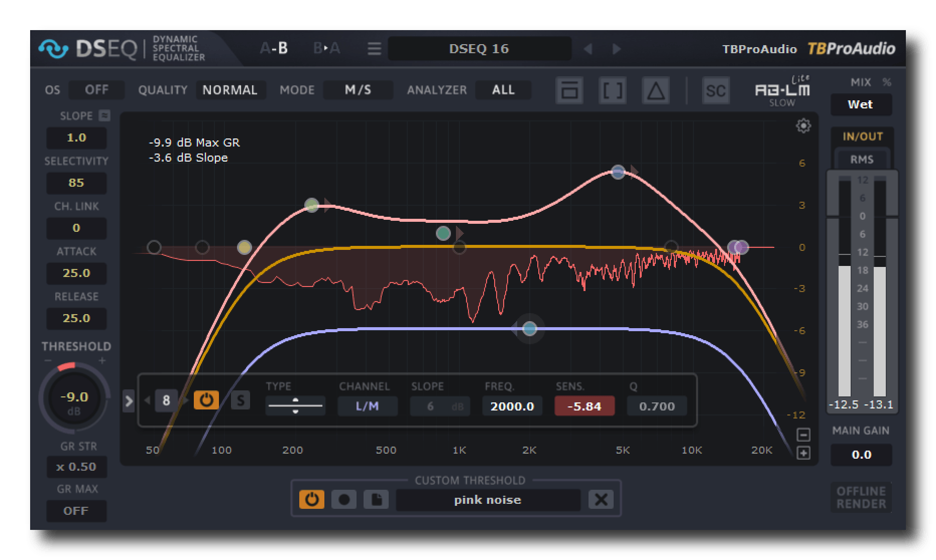Screen dimensions: 936x560
Task: Click the AB-LM Lite logo
Action: [x=782, y=90]
